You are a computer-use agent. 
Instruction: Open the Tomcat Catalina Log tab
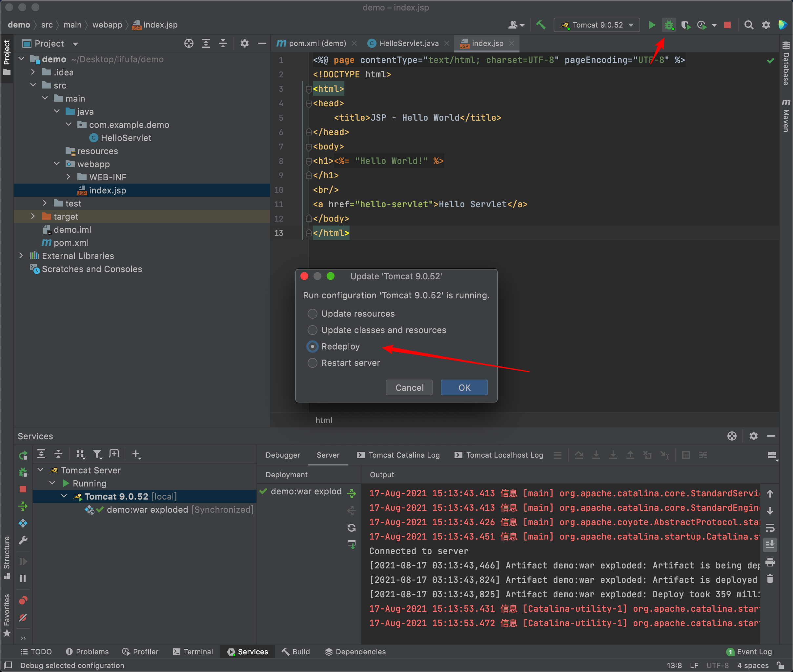[403, 455]
